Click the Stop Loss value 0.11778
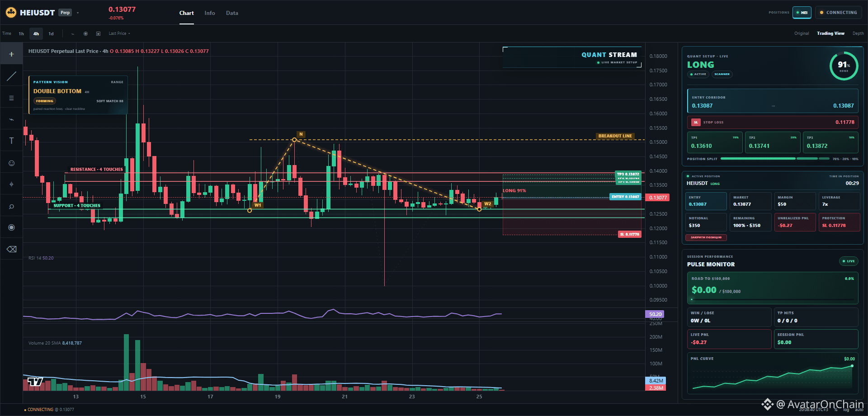 tap(844, 122)
